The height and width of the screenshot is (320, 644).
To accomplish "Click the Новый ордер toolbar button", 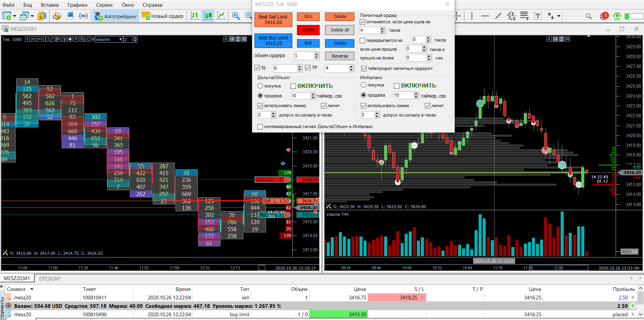I will (x=162, y=16).
